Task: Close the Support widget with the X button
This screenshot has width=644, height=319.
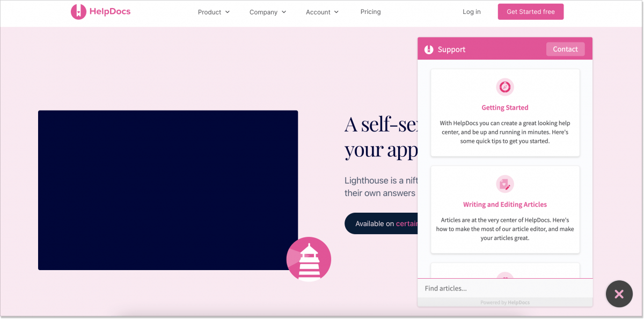Action: 619,294
